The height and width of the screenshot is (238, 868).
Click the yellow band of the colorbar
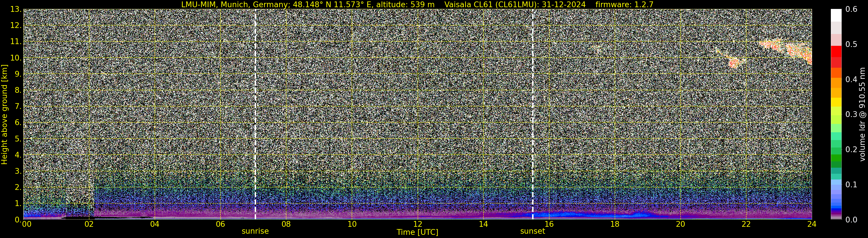click(x=836, y=102)
